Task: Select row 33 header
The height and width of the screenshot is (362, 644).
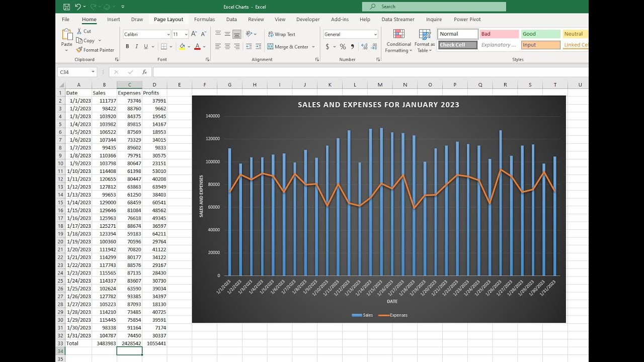Action: click(60, 343)
